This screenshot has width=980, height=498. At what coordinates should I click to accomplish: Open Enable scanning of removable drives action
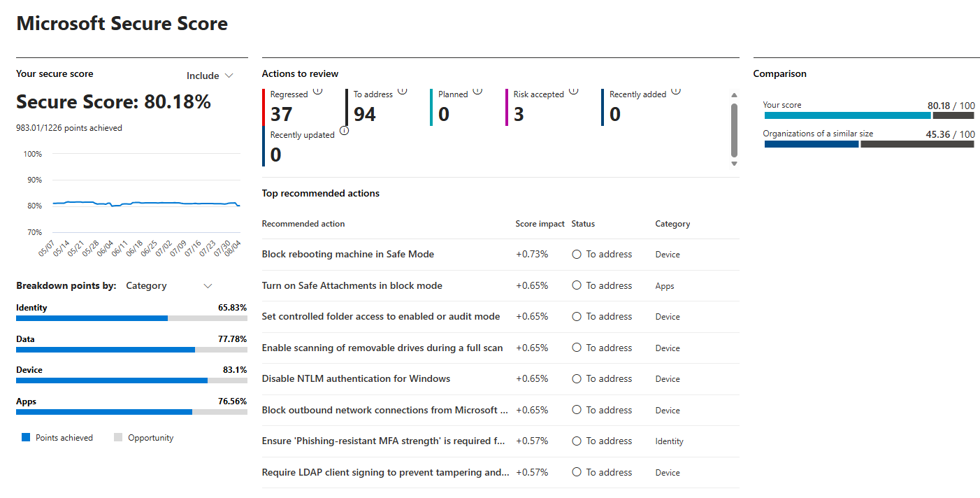coord(382,348)
